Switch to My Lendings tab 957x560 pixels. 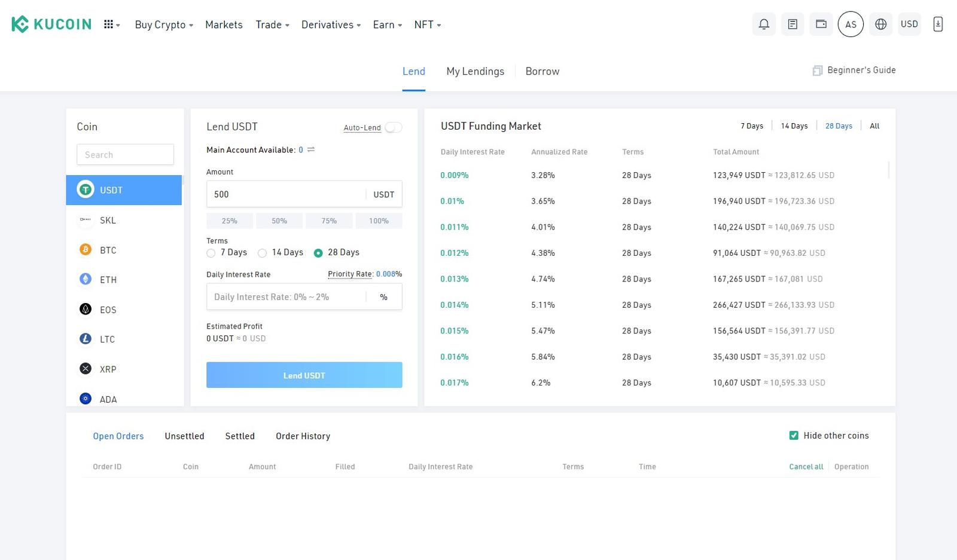click(476, 71)
